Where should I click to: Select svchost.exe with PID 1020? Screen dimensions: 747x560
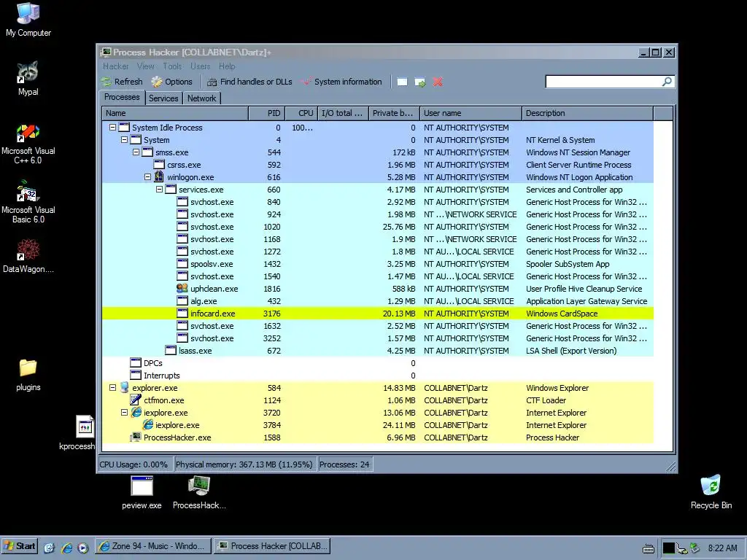[378, 227]
